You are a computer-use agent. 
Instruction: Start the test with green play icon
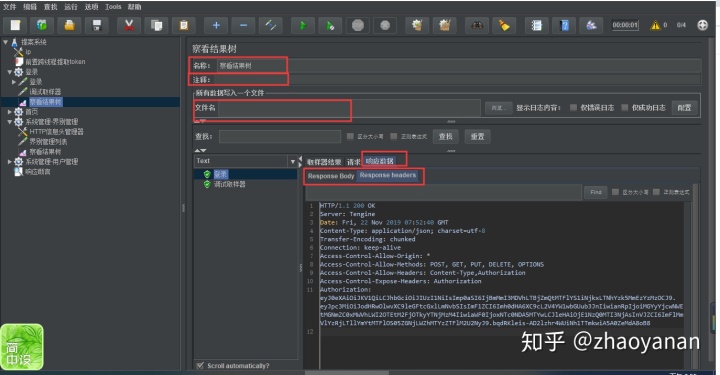click(x=303, y=25)
